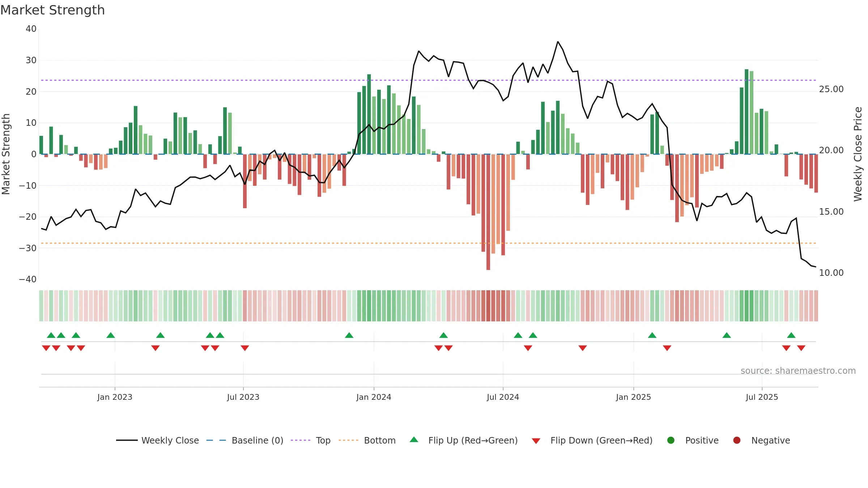868x488 pixels.
Task: Click the Weekly Close Price axis title
Action: 858,154
